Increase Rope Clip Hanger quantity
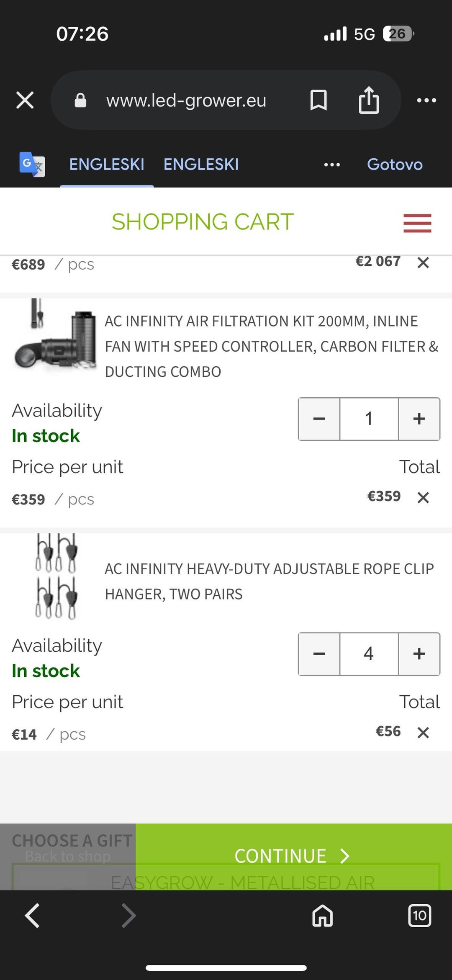 click(x=419, y=654)
